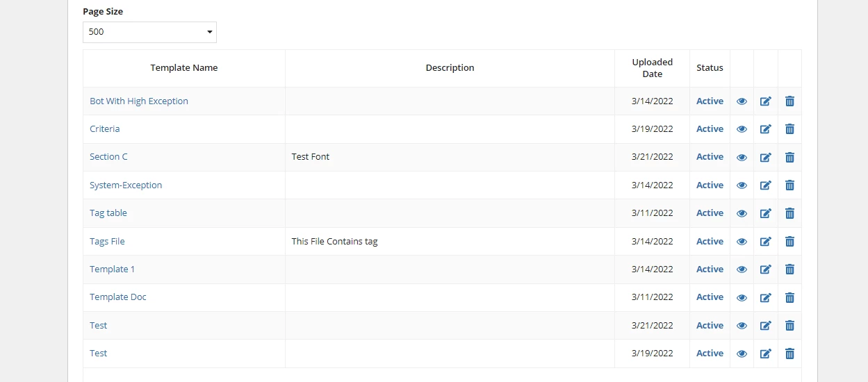This screenshot has height=382, width=868.
Task: Delete Bot With High Exception template
Action: coord(789,101)
